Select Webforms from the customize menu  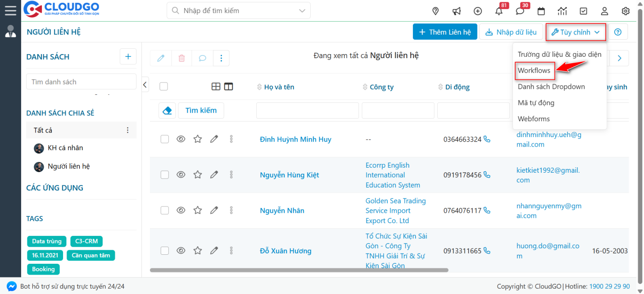534,119
